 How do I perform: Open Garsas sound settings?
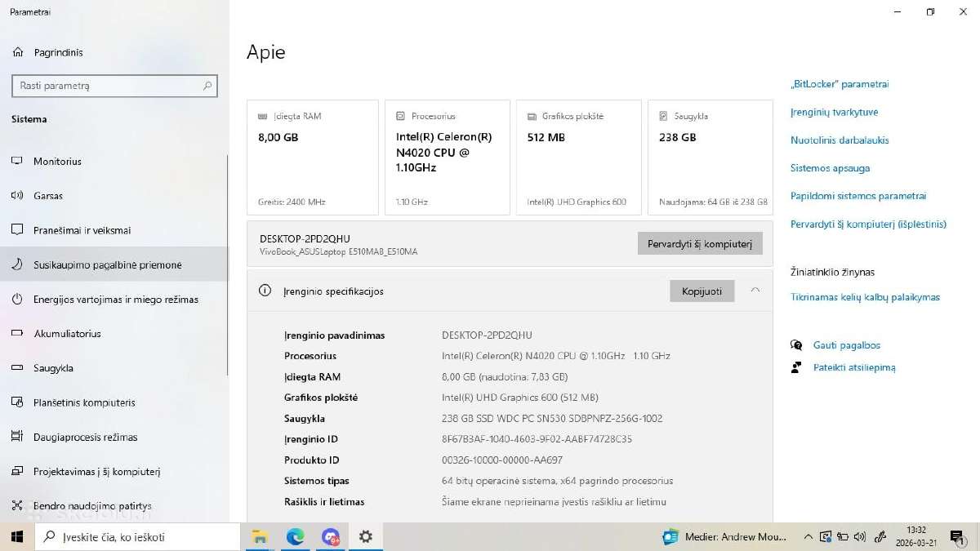coord(114,196)
